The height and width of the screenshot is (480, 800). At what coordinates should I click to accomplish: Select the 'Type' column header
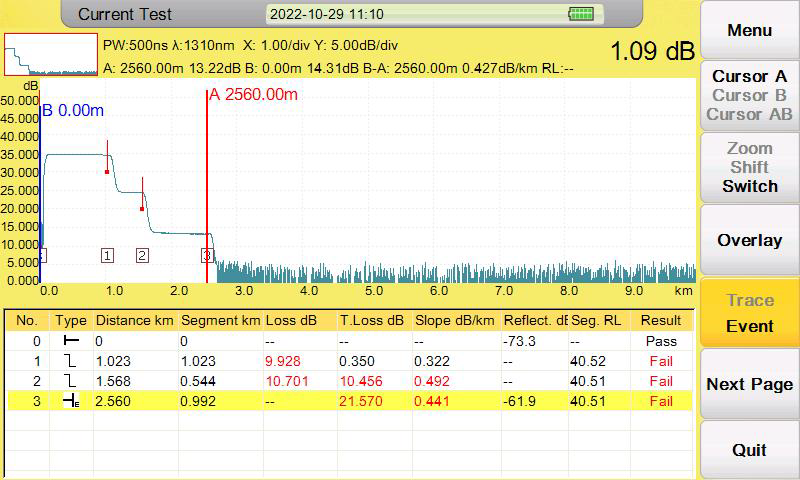tap(71, 320)
